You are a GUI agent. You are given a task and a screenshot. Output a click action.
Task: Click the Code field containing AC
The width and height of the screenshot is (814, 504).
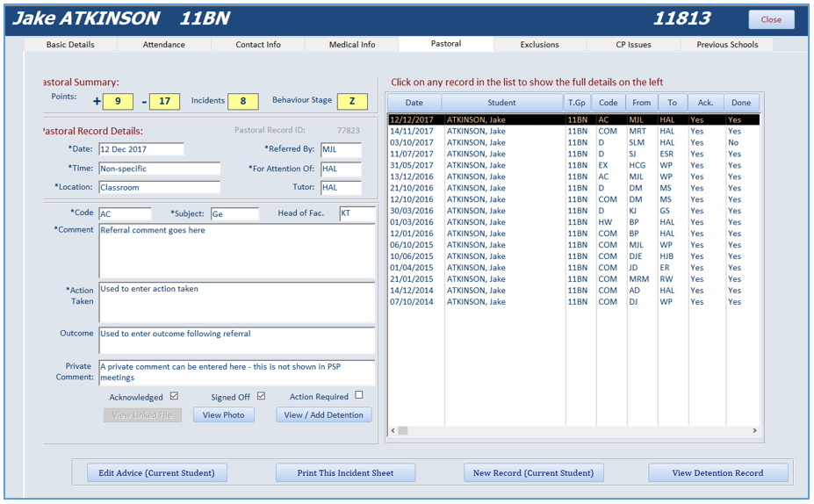[x=125, y=214]
